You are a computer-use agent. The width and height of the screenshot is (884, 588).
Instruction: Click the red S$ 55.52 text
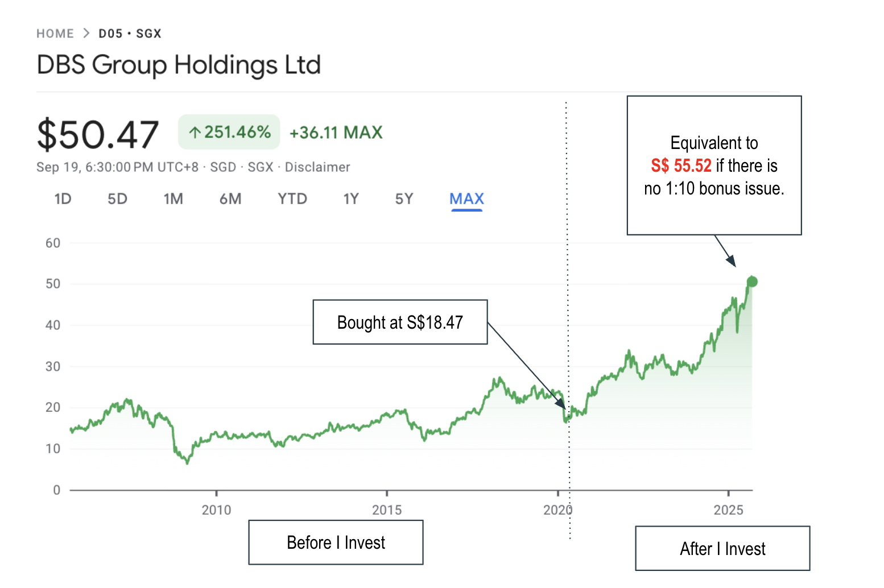(x=681, y=165)
